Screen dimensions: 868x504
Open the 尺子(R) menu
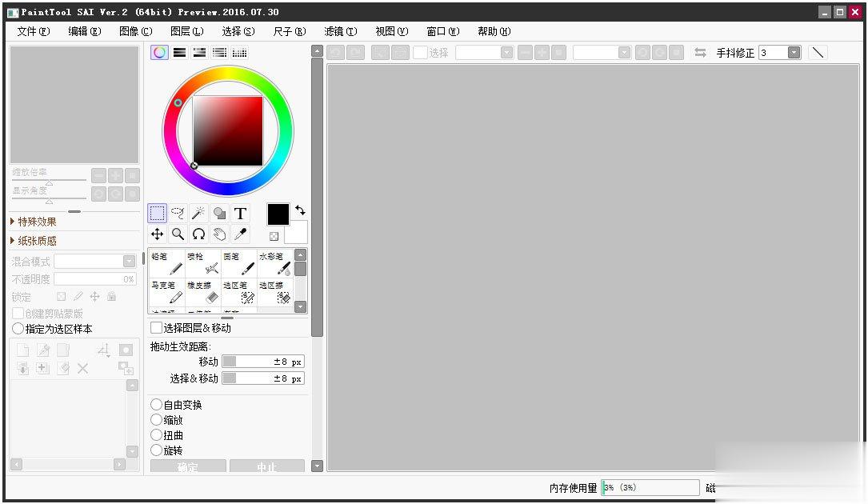tap(289, 31)
